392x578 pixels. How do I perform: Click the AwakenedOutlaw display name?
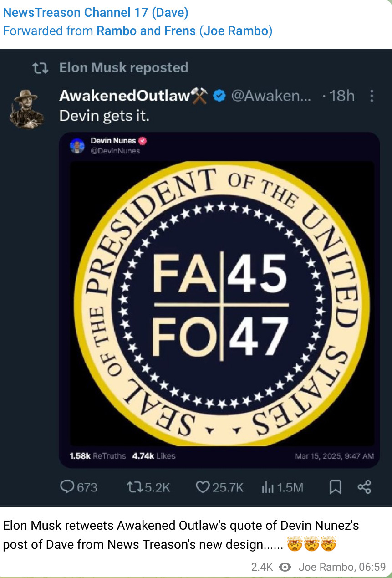point(124,96)
